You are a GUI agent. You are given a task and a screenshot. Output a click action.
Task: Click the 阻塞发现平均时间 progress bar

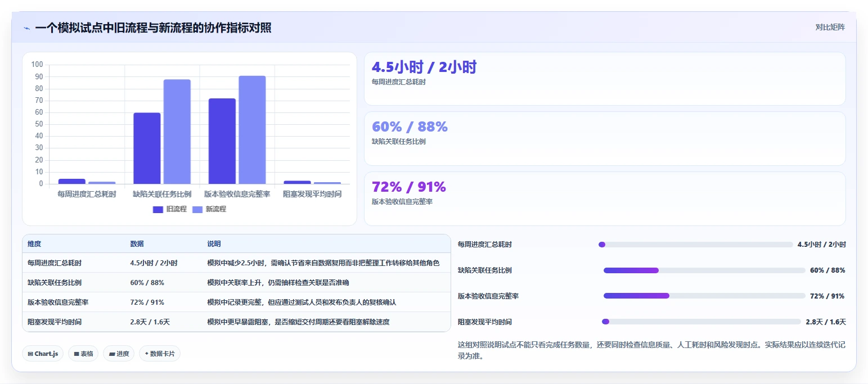[701, 322]
